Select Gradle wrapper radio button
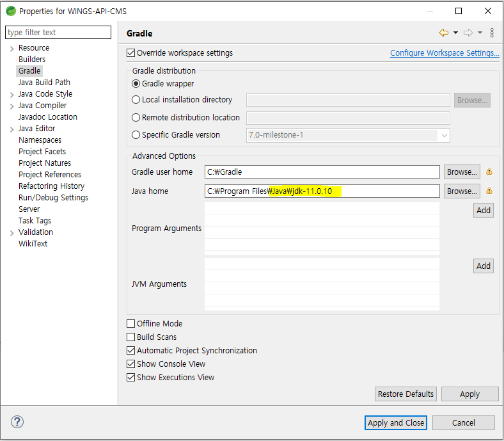Image resolution: width=504 pixels, height=441 pixels. pos(136,84)
